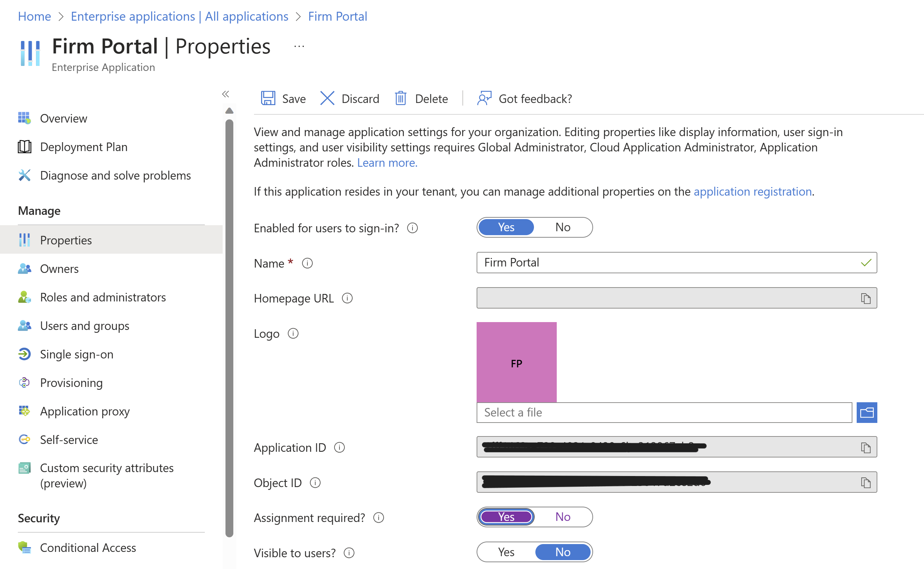
Task: Go to Home breadcrumb link
Action: point(35,16)
